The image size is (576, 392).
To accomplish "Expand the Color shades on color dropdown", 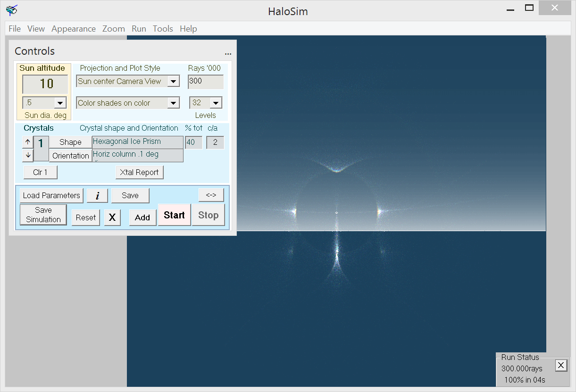I will (174, 103).
